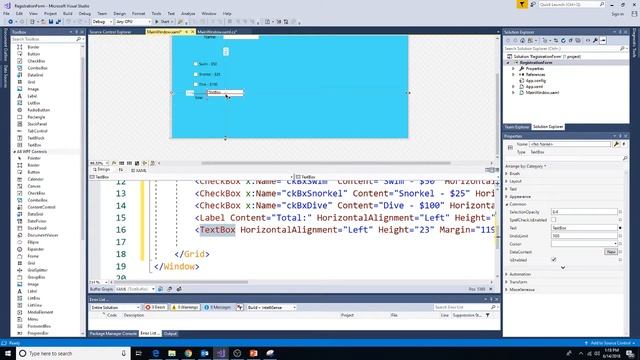Image resolution: width=640 pixels, height=360 pixels.
Task: Select the RadioButton control in Toolbox
Action: tap(38, 110)
